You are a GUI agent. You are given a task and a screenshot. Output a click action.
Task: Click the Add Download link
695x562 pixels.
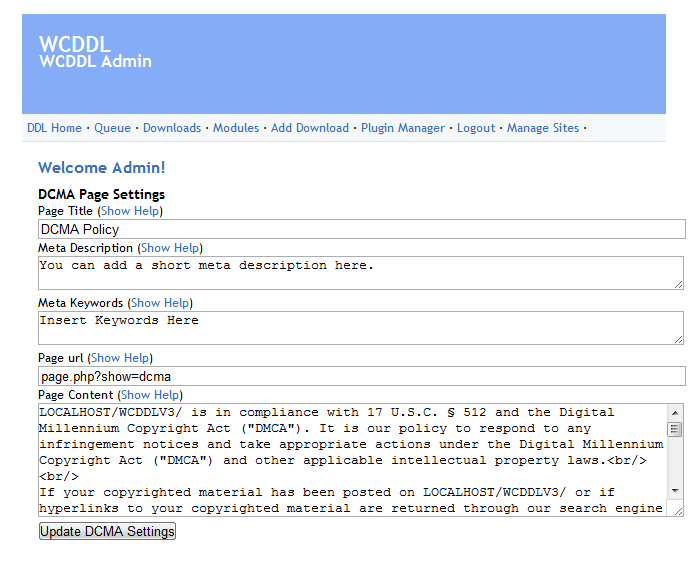click(310, 128)
